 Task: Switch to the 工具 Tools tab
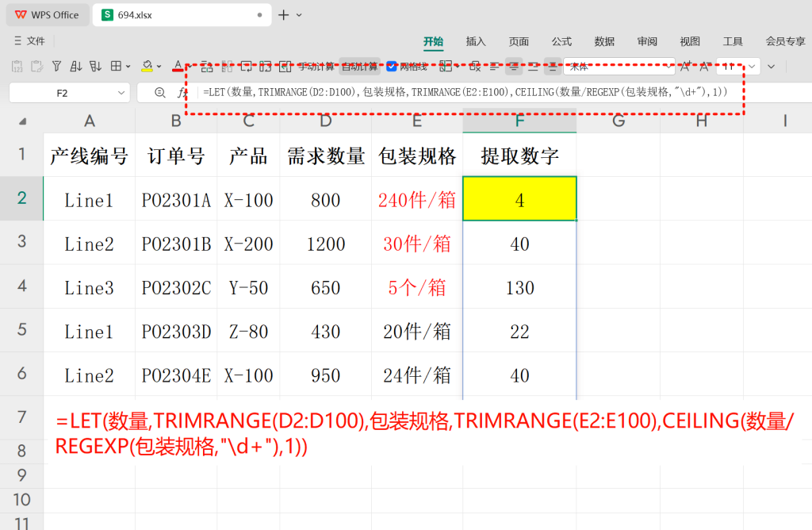point(733,41)
